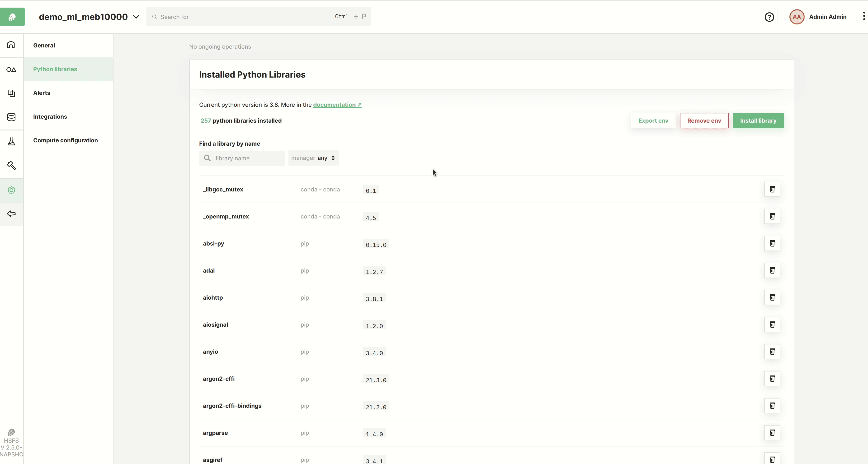Viewport: 868px width, 464px height.
Task: Click the Export env button
Action: click(x=653, y=121)
